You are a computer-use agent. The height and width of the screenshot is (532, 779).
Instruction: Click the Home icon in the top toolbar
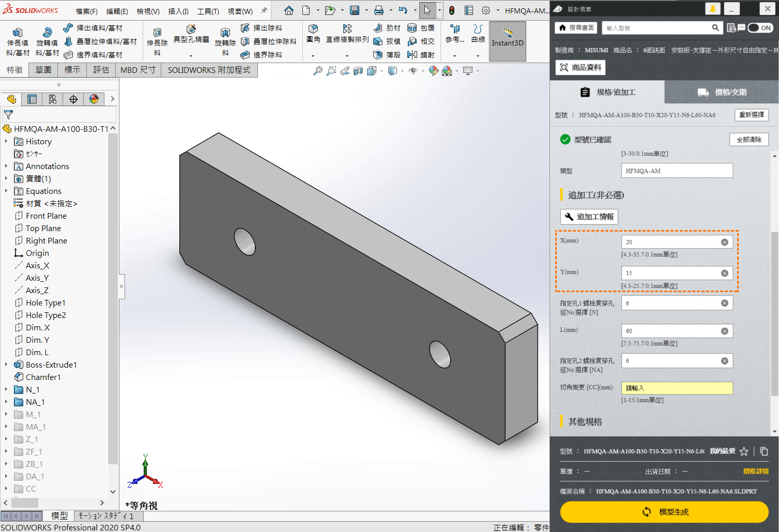[x=289, y=10]
